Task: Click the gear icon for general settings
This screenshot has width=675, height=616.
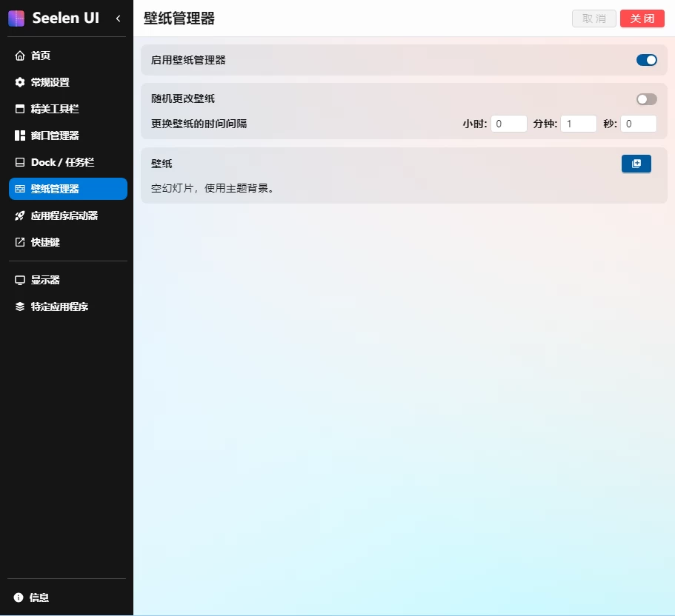Action: click(20, 82)
